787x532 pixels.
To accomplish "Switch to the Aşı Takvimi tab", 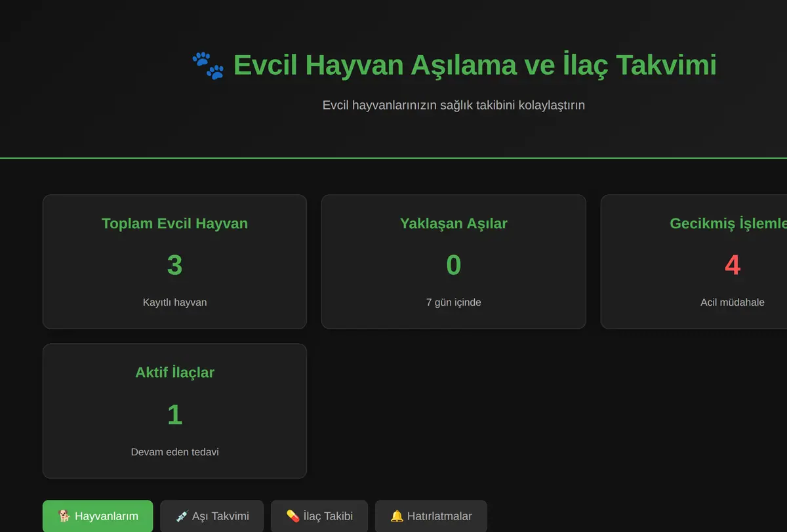I will click(212, 516).
